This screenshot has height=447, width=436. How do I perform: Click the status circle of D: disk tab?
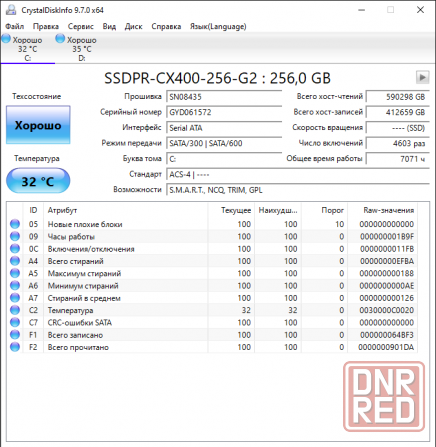60,39
